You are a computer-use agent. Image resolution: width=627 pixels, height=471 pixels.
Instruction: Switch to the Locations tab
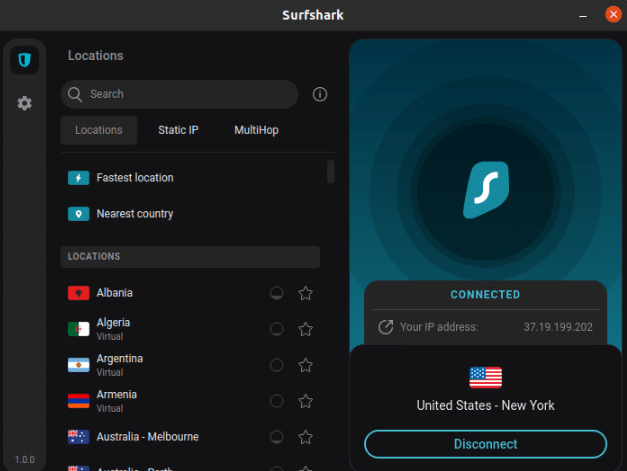[99, 130]
